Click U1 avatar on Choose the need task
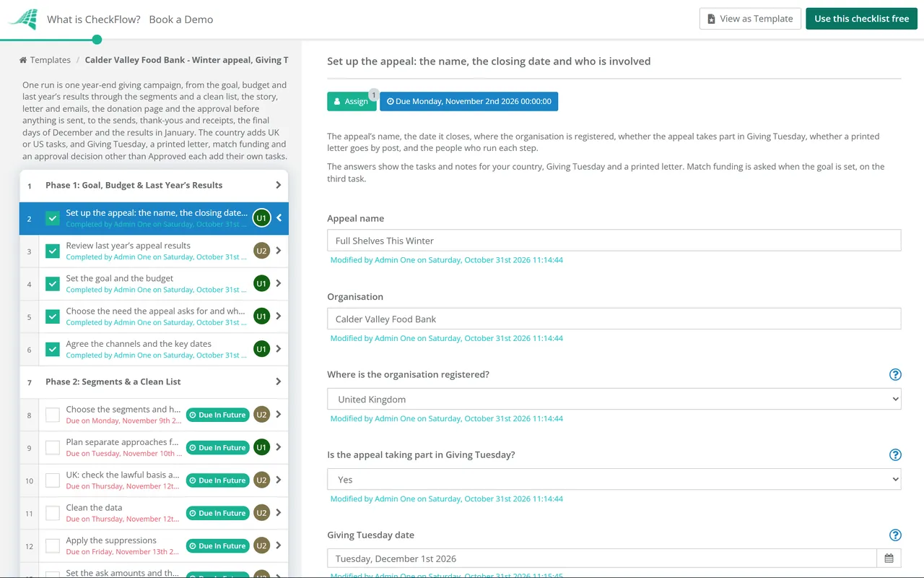 261,316
